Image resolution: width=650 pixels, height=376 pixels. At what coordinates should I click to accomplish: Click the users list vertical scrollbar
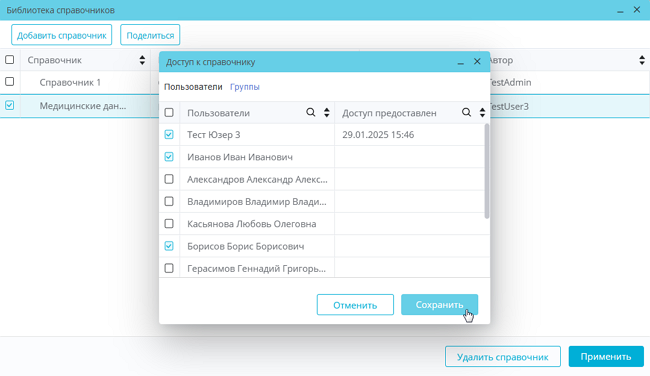click(487, 171)
